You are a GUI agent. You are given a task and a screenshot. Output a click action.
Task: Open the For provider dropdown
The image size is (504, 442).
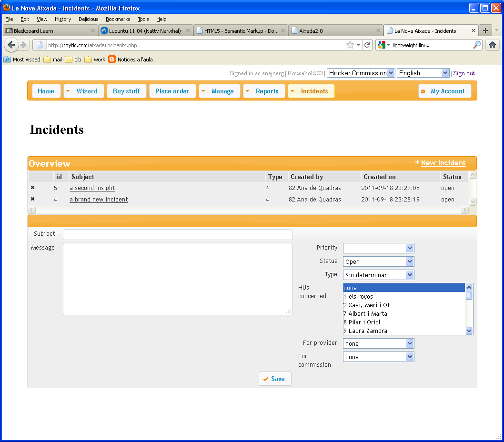[378, 343]
